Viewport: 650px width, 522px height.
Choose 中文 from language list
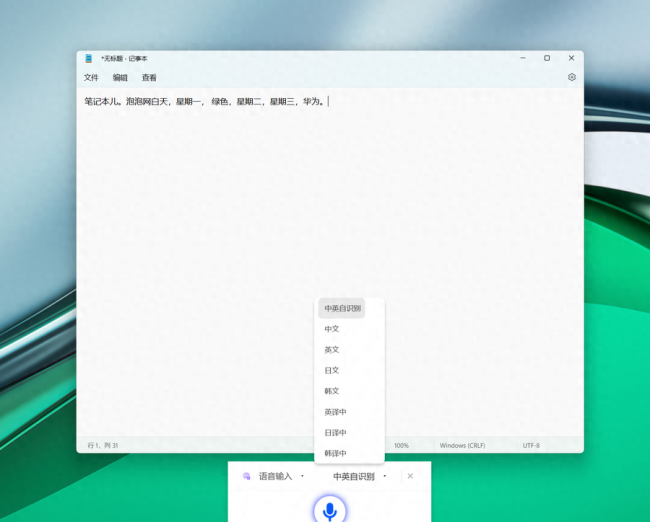[332, 329]
